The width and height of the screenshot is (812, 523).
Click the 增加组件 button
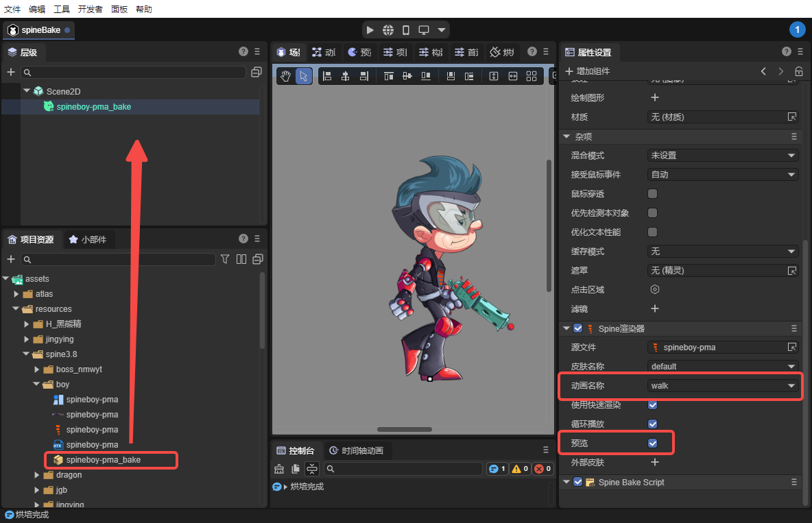[588, 71]
